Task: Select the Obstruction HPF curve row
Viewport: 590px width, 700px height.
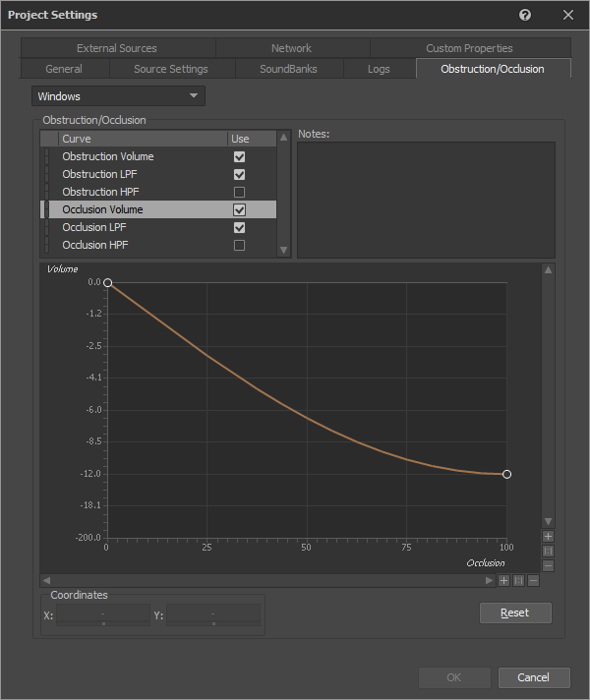Action: (x=158, y=192)
